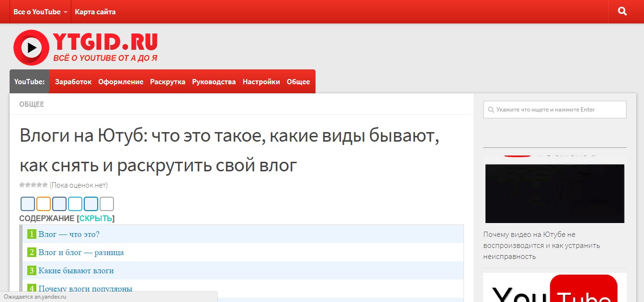The image size is (644, 302).
Task: Hide the contents via СКРЫТЬ link
Action: [96, 219]
